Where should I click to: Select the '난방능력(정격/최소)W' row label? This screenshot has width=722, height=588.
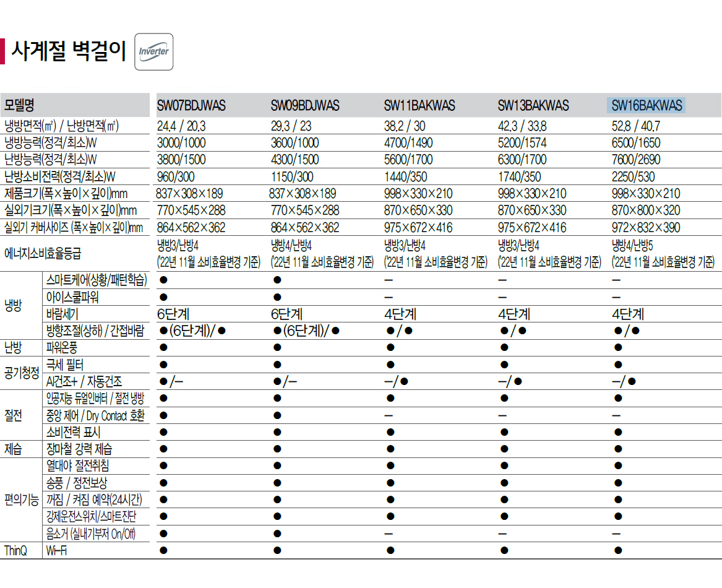(51, 160)
